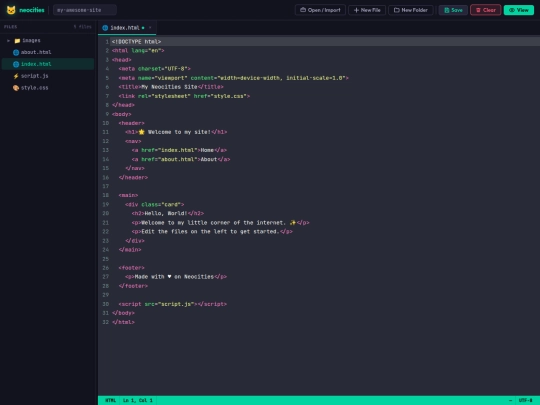Place cursor on <!DOCTYPE html> line

136,42
